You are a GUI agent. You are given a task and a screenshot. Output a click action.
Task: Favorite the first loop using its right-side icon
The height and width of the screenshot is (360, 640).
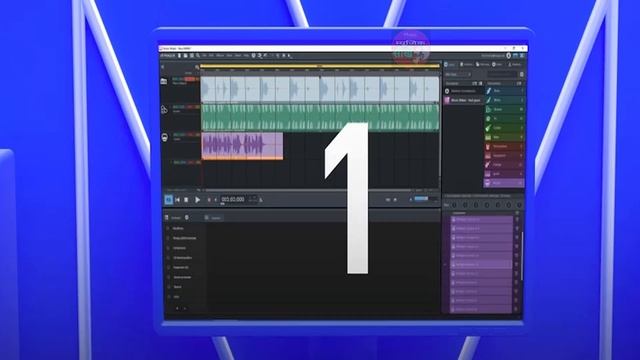[x=517, y=220]
